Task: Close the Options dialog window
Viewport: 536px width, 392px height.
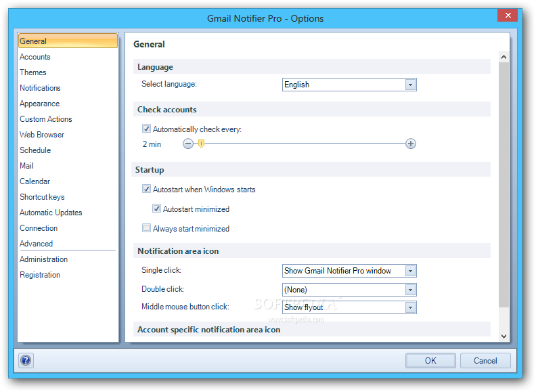Action: (508, 16)
